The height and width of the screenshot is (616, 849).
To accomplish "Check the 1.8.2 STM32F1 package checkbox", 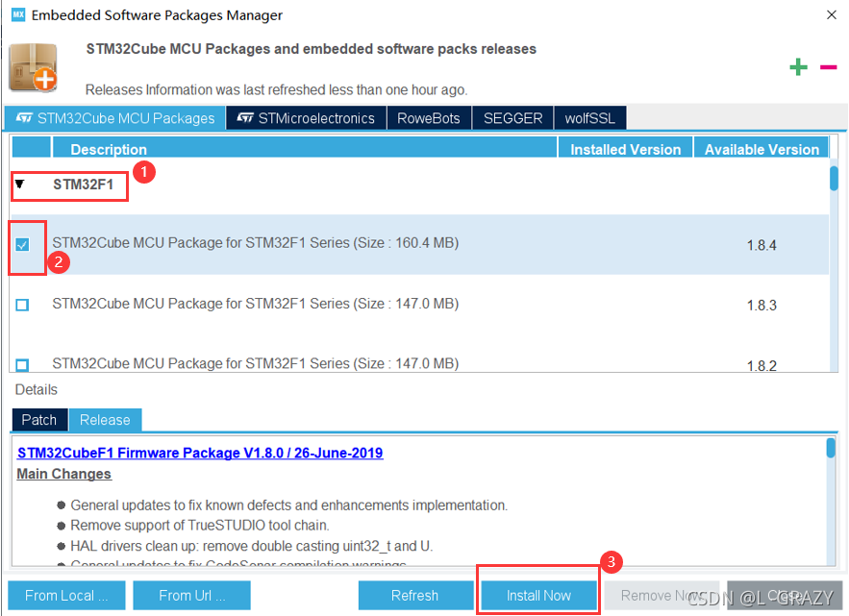I will pos(22,365).
